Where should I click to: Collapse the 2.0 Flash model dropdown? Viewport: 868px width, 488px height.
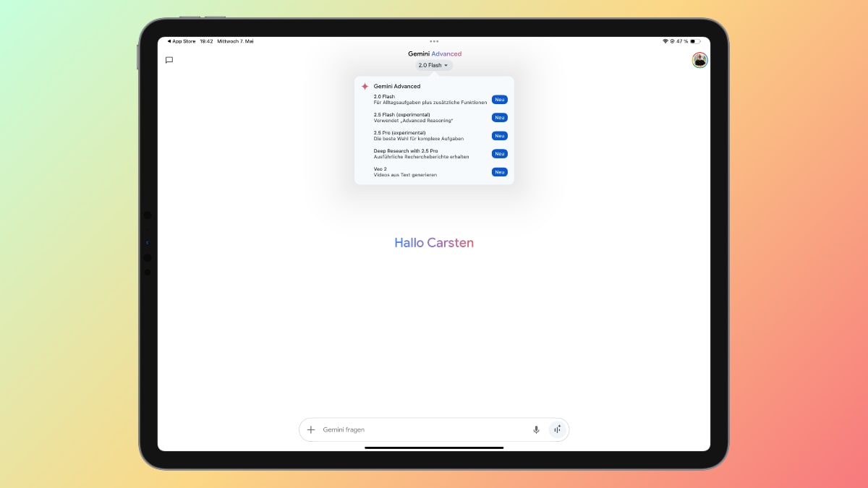433,65
